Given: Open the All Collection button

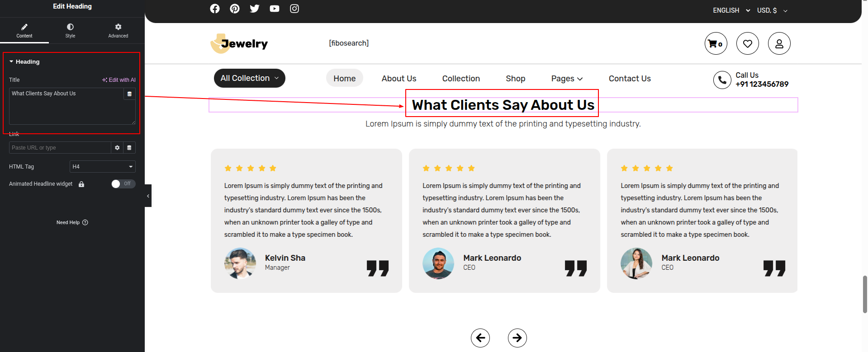Looking at the screenshot, I should tap(249, 78).
